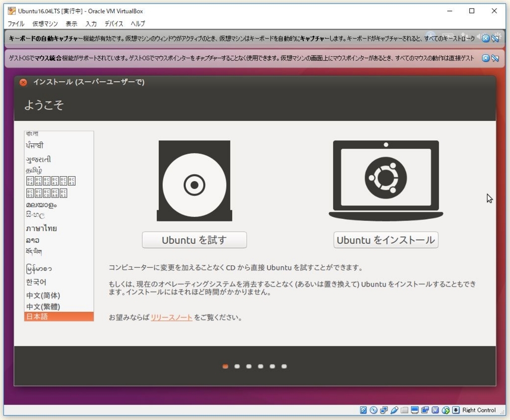Viewport: 510px width, 420px height.
Task: Click the shared folders status icon
Action: tap(404, 410)
